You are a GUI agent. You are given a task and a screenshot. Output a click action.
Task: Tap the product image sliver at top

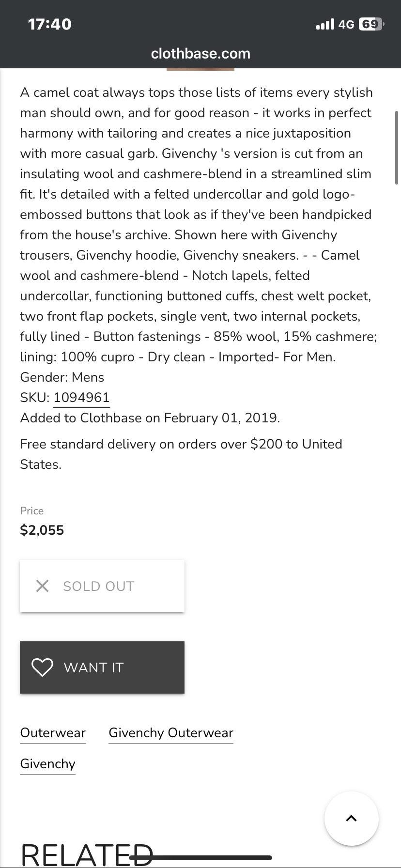tap(200, 70)
